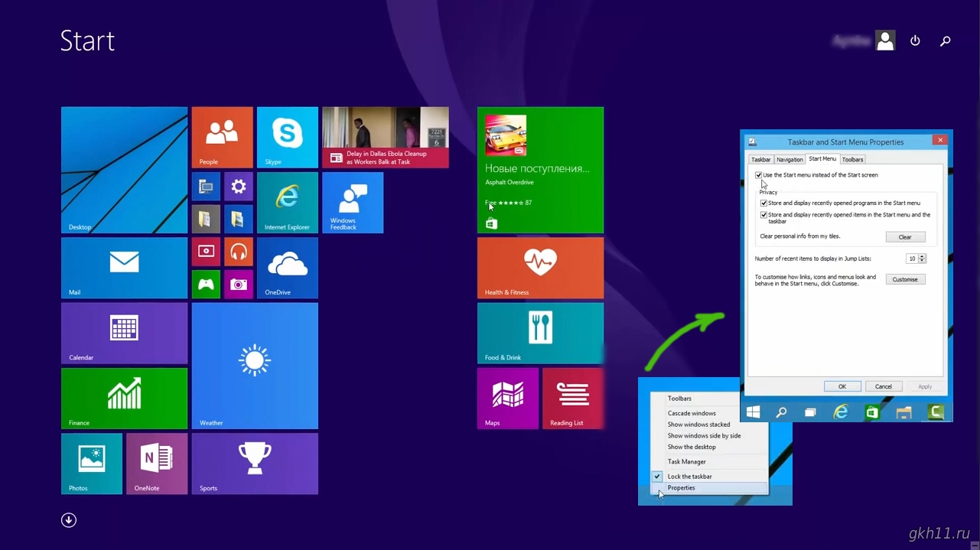
Task: Open the Photos tile
Action: (x=92, y=464)
